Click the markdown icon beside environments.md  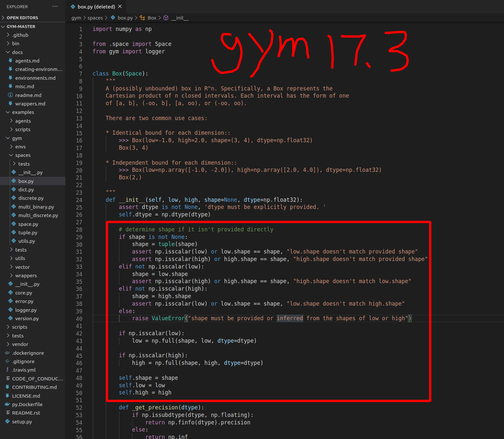coord(10,78)
